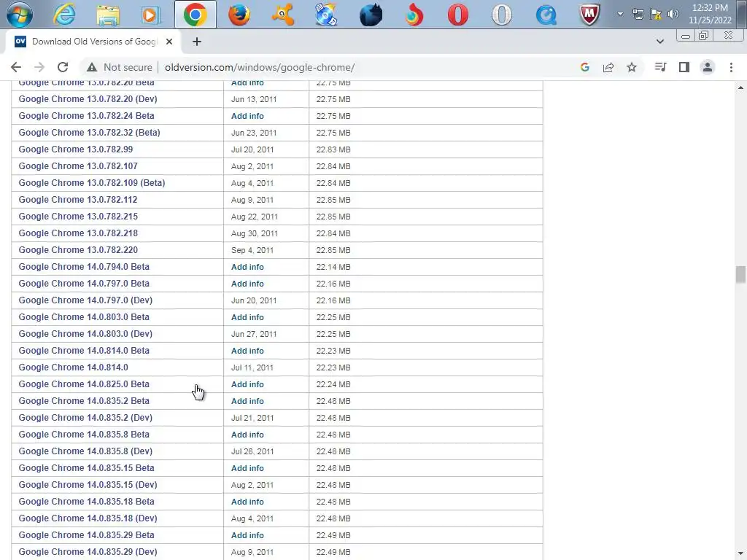Image resolution: width=747 pixels, height=560 pixels.
Task: Go back to previous page
Action: point(16,67)
